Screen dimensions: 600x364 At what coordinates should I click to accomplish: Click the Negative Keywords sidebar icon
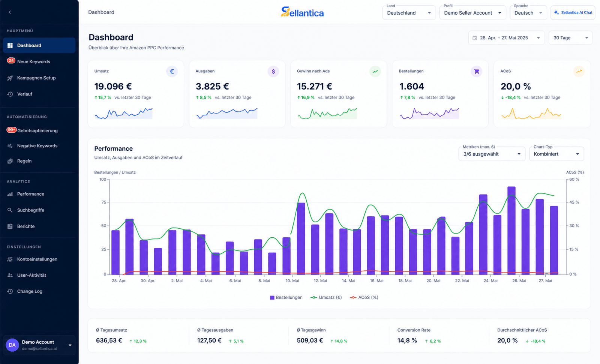[x=10, y=146]
